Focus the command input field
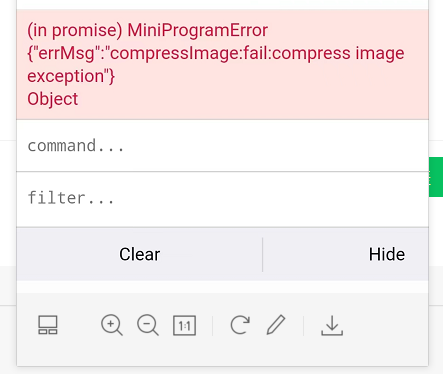 [x=222, y=146]
